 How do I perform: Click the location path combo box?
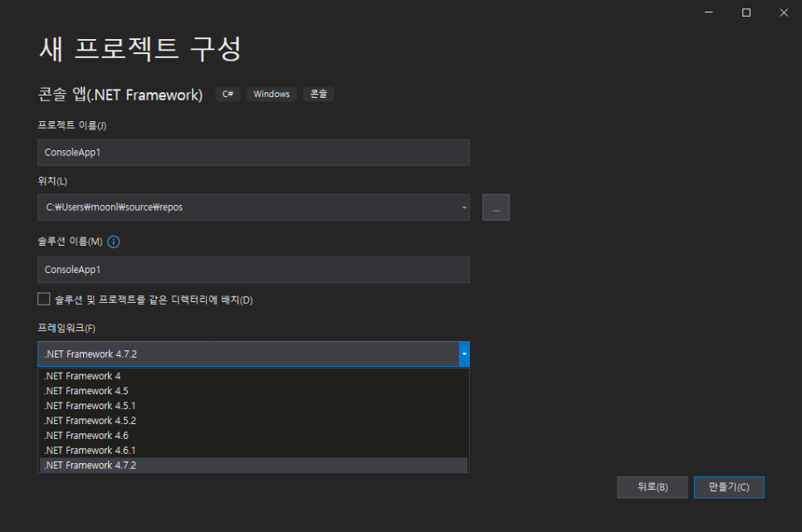[x=254, y=207]
